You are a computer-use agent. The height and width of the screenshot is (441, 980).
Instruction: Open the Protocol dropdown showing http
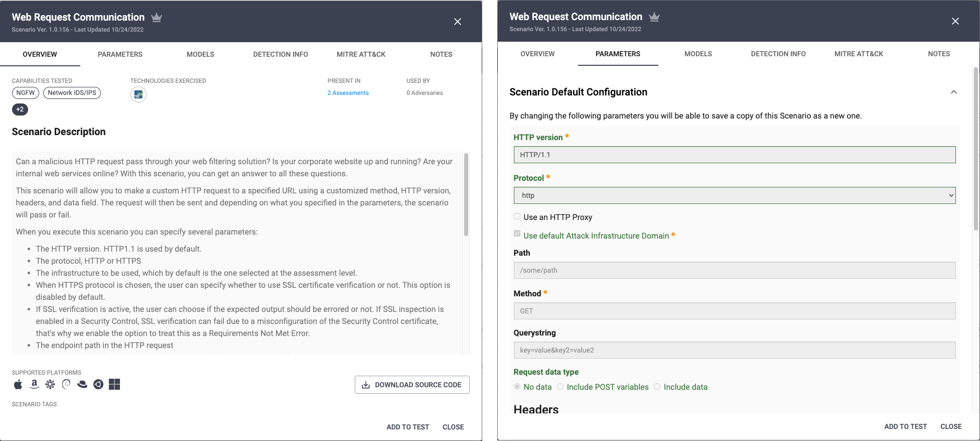[735, 195]
